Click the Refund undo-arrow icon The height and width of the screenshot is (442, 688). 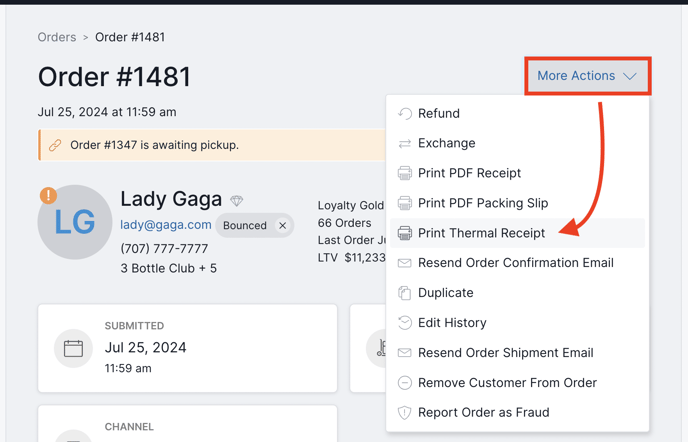coord(405,114)
